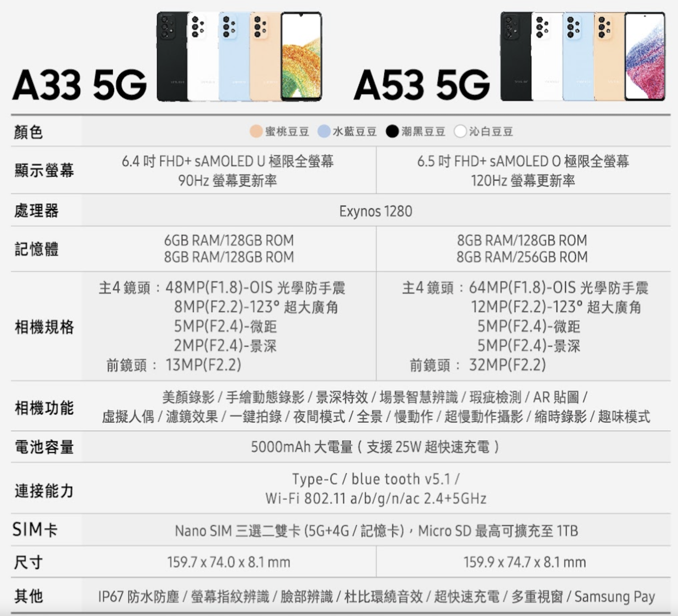Image resolution: width=678 pixels, height=616 pixels.
Task: Click the white 沁白豆豆 color swatch
Action: coord(460,131)
